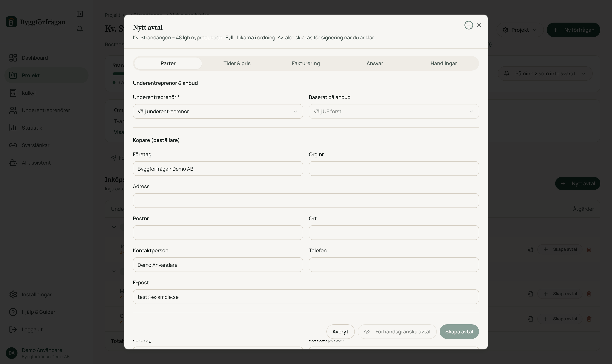Open Baserat på anbud dropdown
Viewport: 612px width, 364px height.
pyautogui.click(x=394, y=111)
